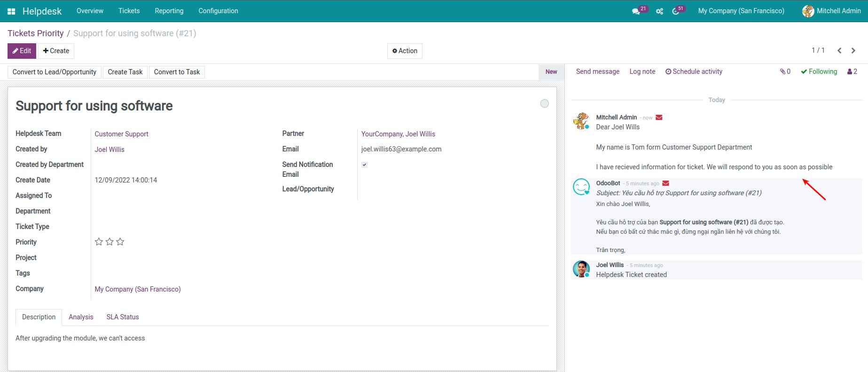Go to the next record arrow

click(853, 50)
